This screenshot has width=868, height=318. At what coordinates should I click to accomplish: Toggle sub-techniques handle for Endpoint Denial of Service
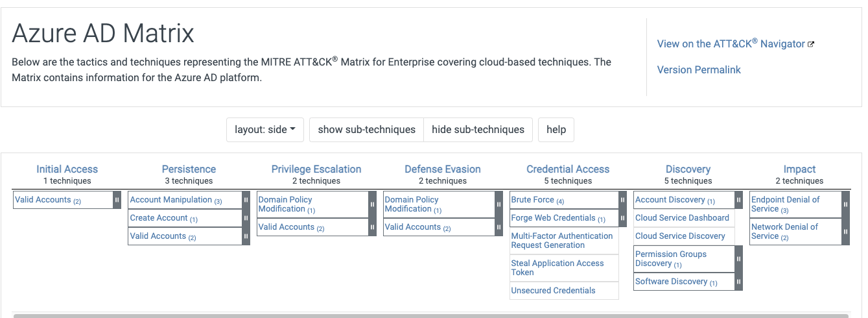845,204
